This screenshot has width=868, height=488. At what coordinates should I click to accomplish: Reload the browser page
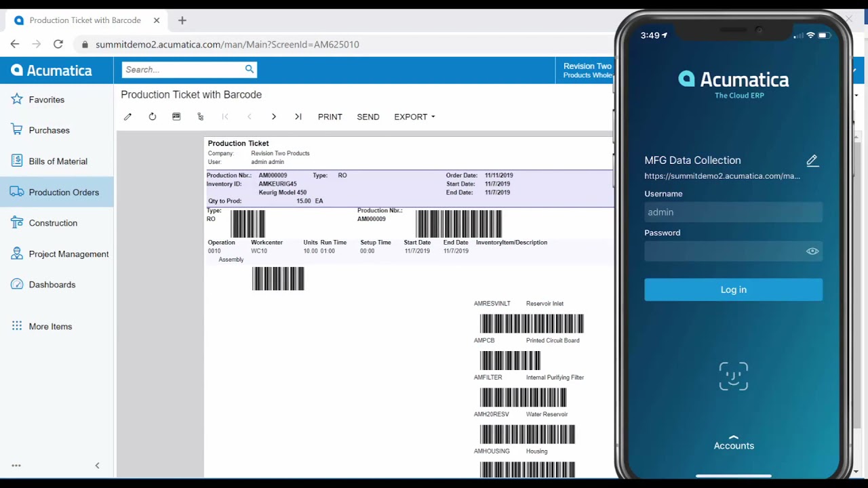click(x=58, y=44)
